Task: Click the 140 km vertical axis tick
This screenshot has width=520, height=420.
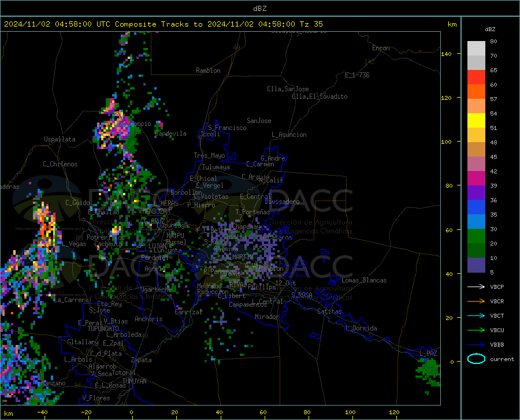Action: click(x=446, y=54)
